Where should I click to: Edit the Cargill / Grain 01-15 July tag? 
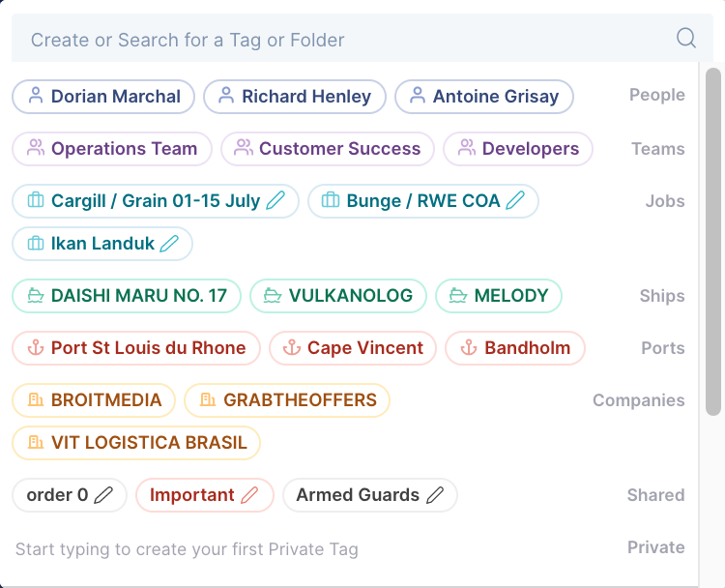tap(276, 201)
